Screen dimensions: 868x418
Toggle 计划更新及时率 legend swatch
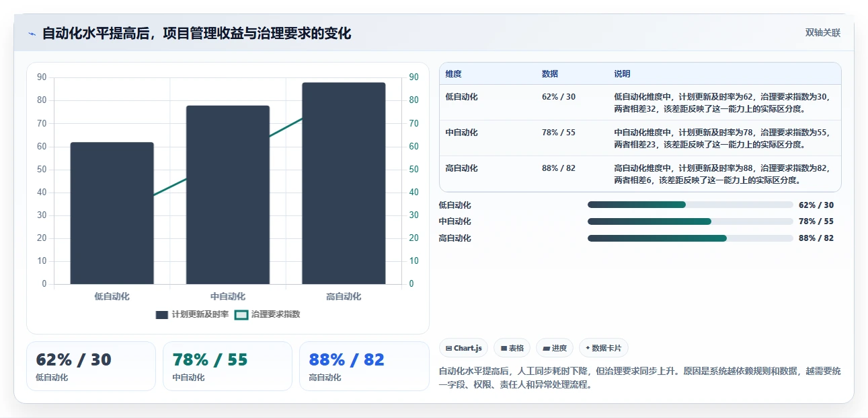(162, 315)
